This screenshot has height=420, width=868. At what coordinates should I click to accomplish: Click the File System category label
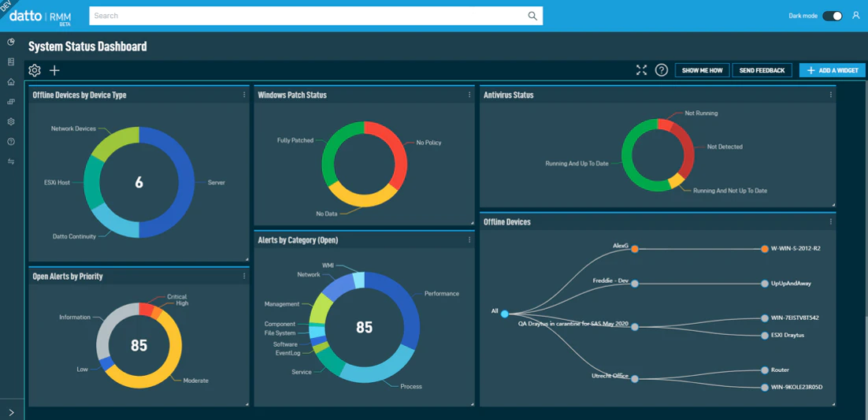[x=280, y=333]
